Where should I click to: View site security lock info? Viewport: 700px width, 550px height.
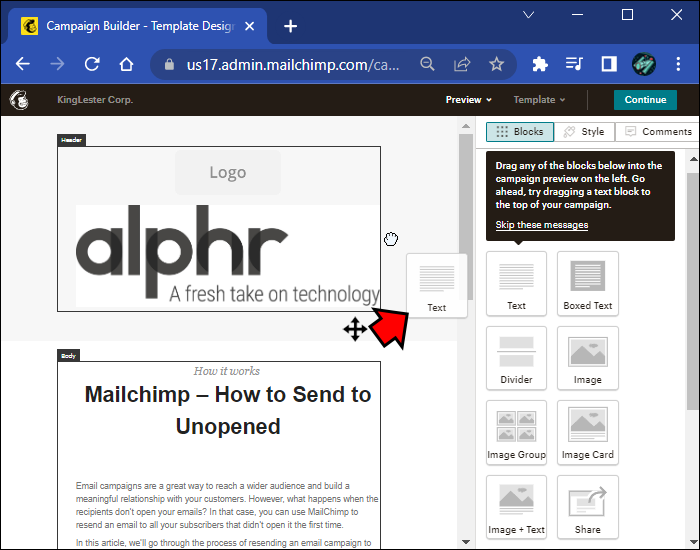169,65
